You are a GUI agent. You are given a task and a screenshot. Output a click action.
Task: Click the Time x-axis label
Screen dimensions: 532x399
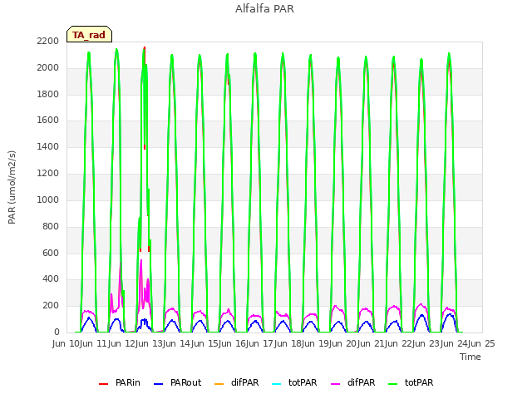coord(470,357)
